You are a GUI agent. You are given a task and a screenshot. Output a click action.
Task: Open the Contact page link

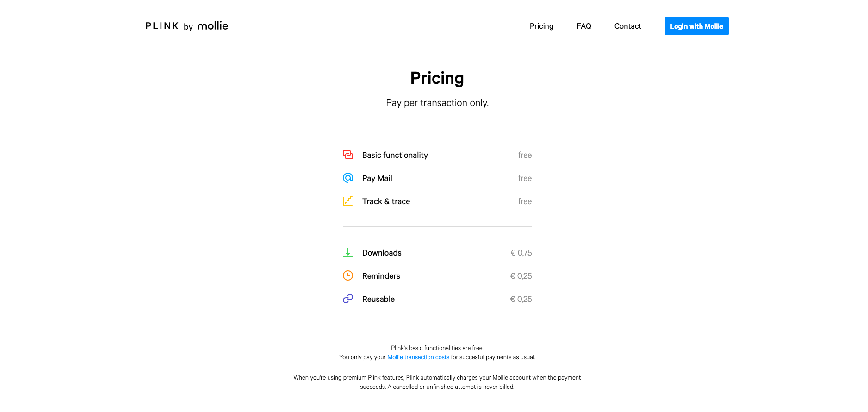click(x=627, y=26)
